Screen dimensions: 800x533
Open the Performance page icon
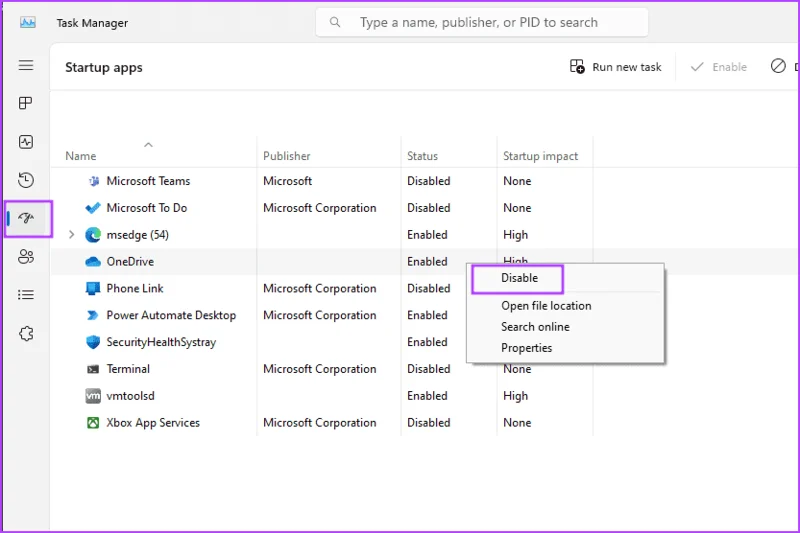point(26,142)
